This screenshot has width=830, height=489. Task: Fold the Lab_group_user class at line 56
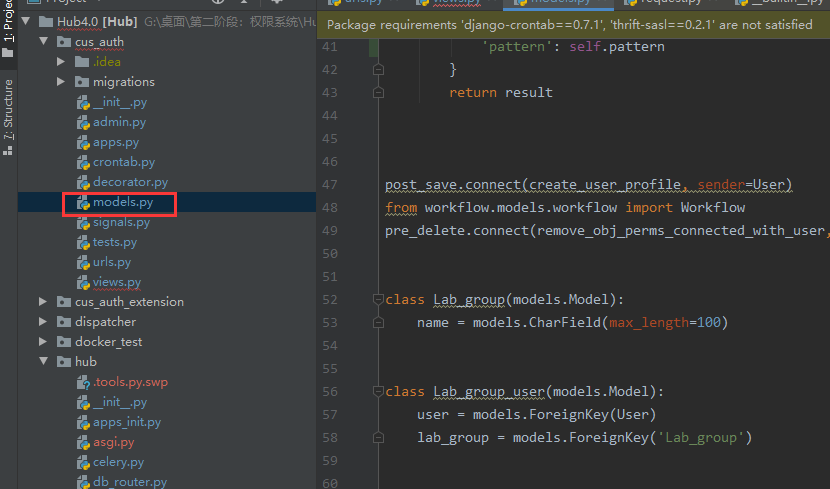tap(378, 392)
